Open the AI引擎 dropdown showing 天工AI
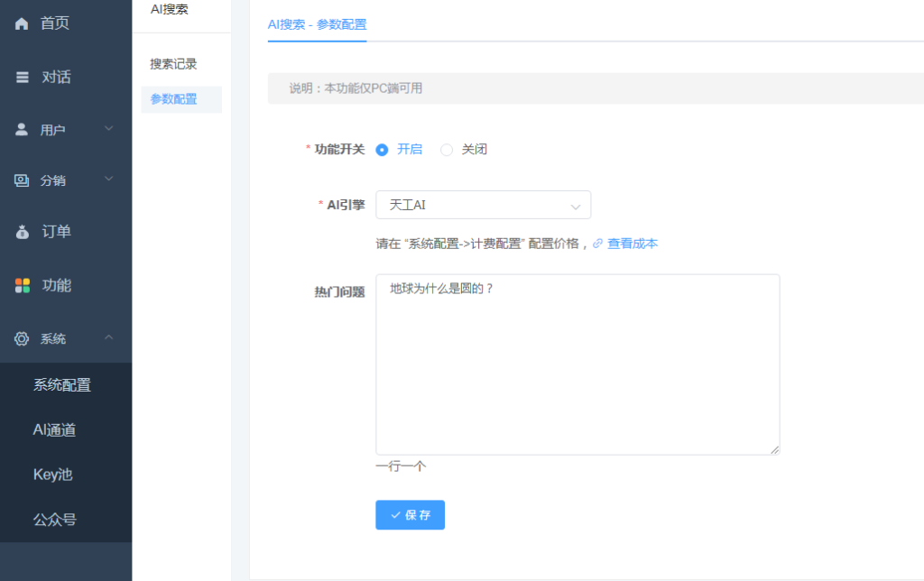 coord(483,205)
